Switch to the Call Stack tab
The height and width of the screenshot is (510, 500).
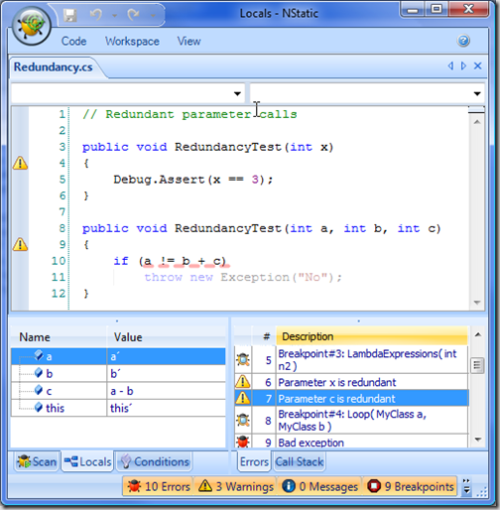(x=299, y=462)
